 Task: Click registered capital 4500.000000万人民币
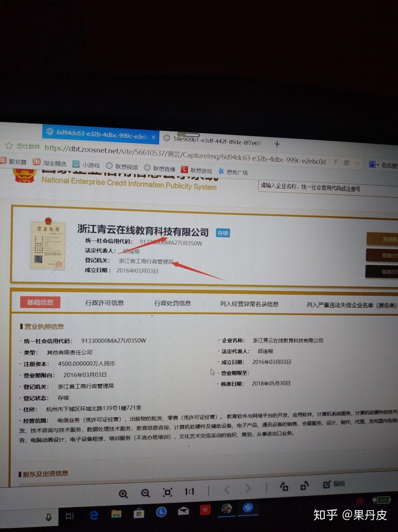86,363
